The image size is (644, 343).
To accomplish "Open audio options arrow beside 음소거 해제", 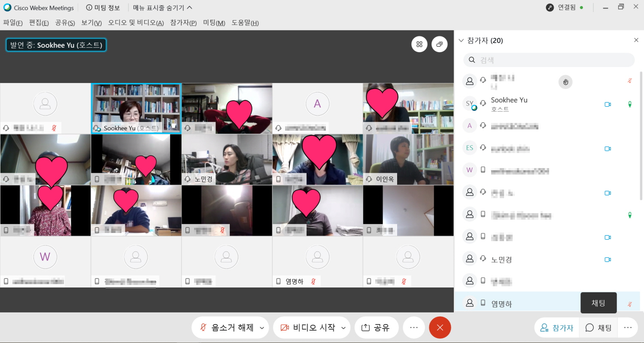I will (x=262, y=328).
